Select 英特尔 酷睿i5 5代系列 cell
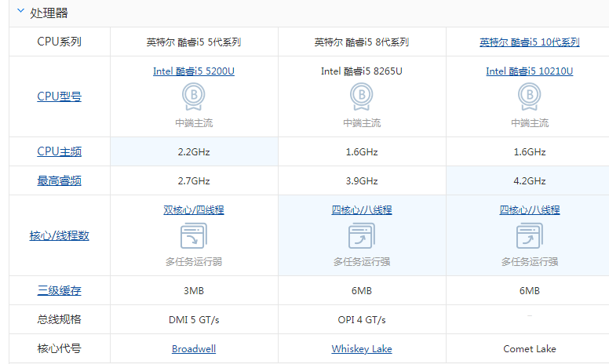Screen dimensions: 609x364 pos(193,42)
